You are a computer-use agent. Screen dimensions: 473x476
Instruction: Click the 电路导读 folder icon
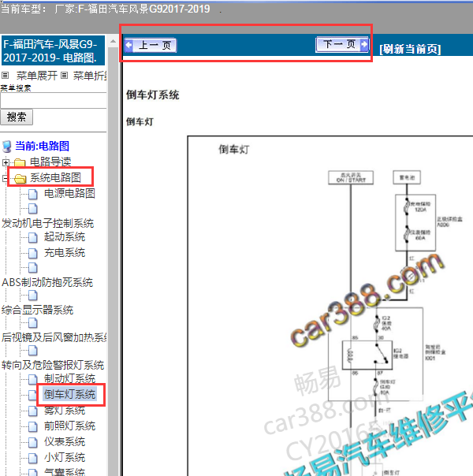click(20, 162)
